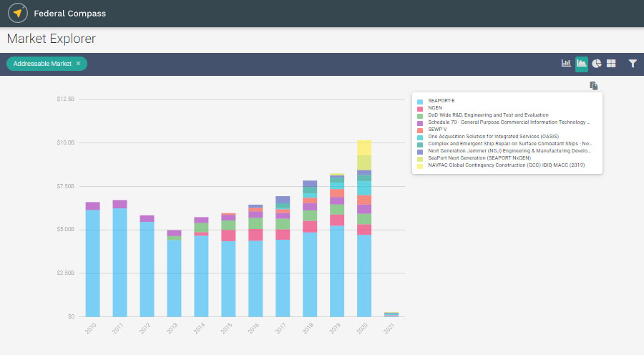Click the Next Generation Jammer legend entry
Image resolution: width=644 pixels, height=355 pixels.
[x=509, y=151]
